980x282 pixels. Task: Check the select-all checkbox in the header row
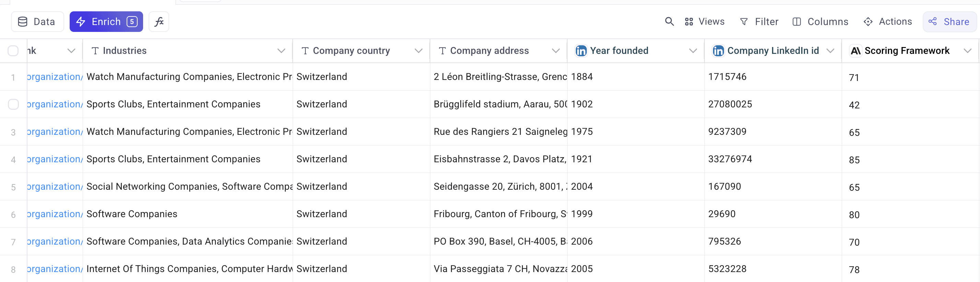coord(13,50)
